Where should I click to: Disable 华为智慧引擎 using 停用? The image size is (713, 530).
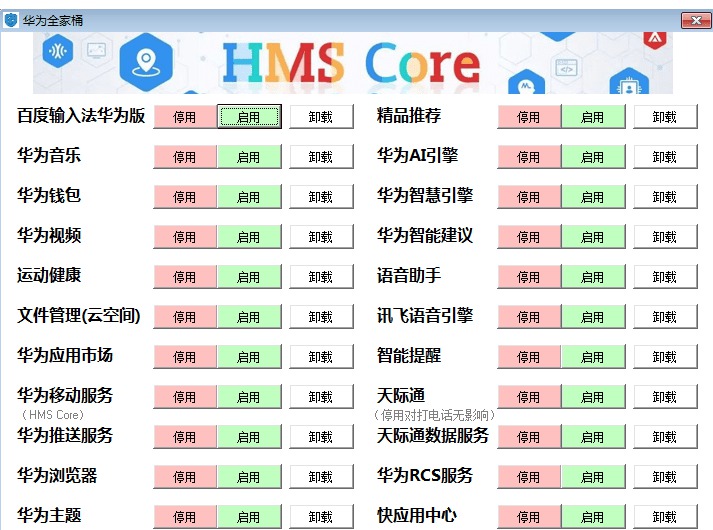coord(529,197)
